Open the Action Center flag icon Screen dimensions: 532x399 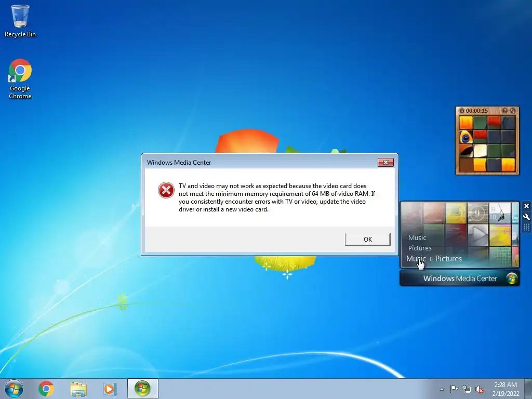[454, 389]
